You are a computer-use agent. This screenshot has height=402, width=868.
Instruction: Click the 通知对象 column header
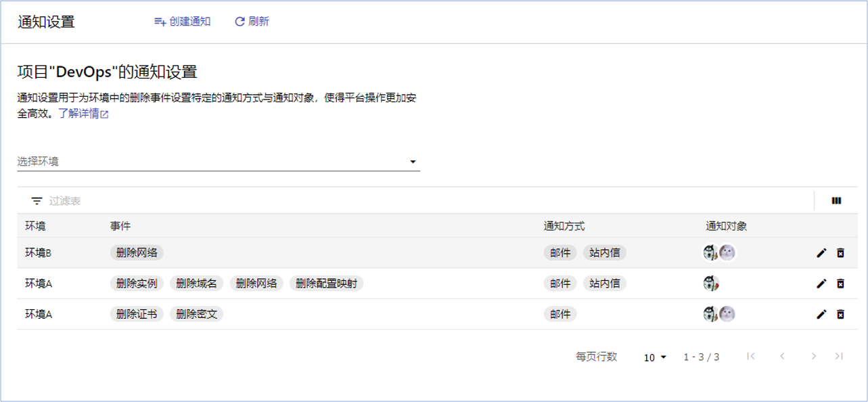click(x=726, y=226)
